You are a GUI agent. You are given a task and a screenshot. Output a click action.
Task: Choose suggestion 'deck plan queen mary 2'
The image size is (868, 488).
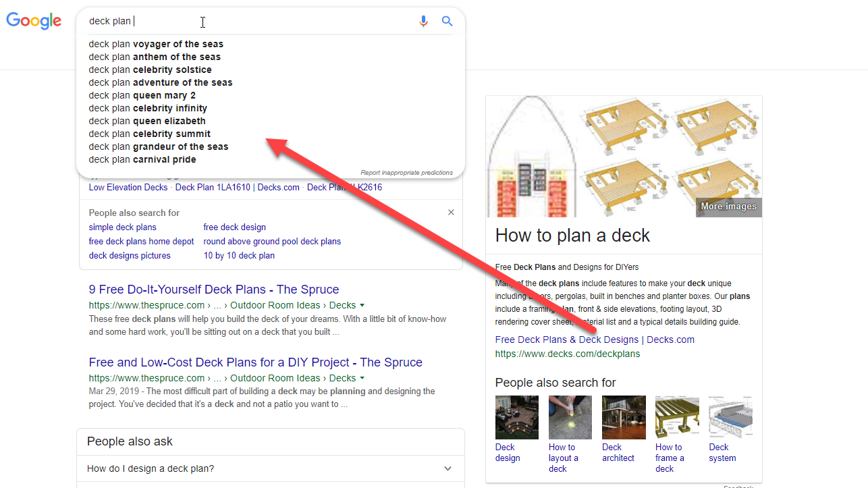[142, 95]
